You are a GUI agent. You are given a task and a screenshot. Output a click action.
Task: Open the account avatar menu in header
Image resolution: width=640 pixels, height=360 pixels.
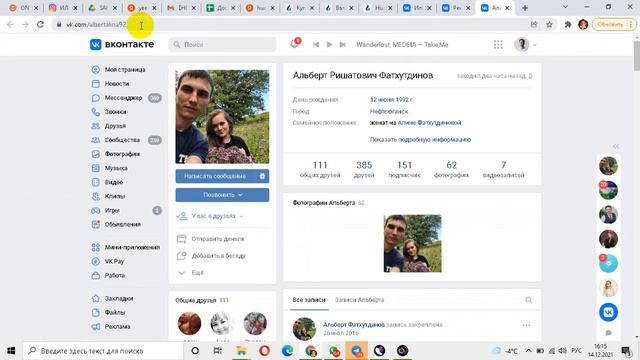[x=525, y=44]
